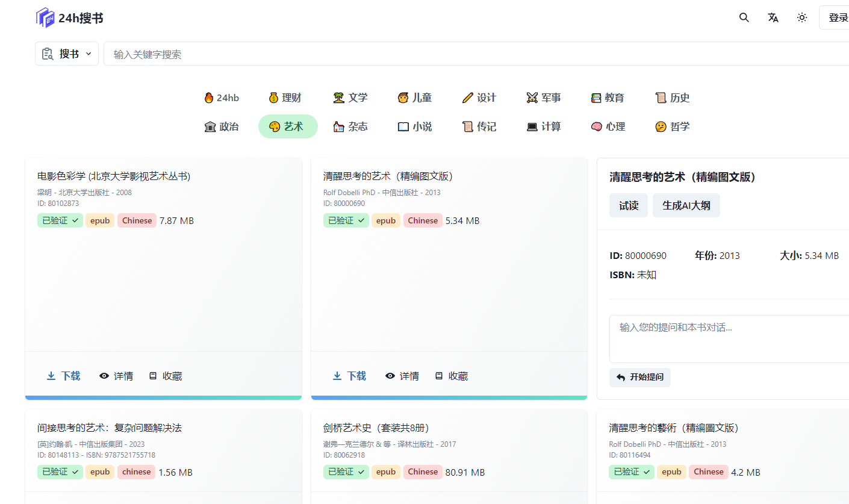Bookmark 清醒思考的艺术 with 收藏
This screenshot has width=849, height=504.
tap(452, 376)
